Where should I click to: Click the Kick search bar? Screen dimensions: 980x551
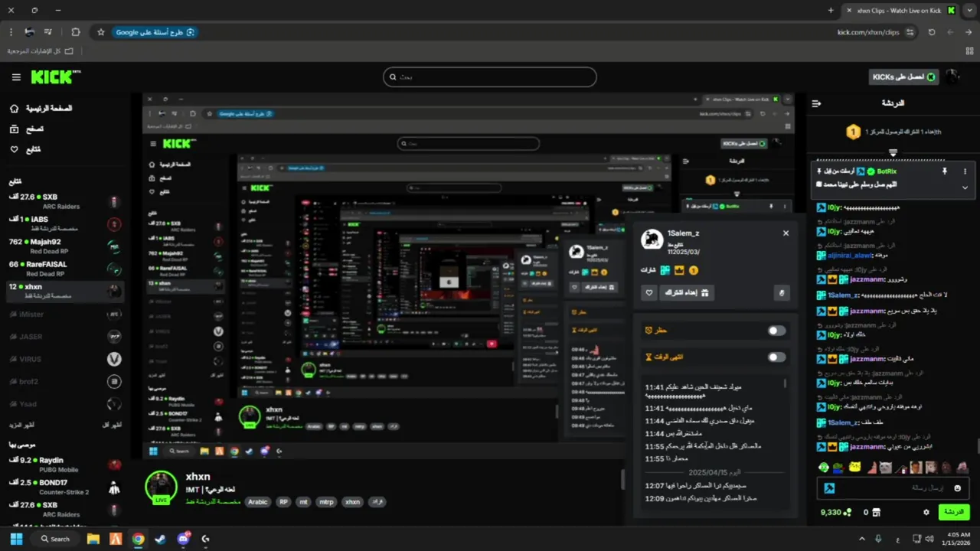(490, 77)
